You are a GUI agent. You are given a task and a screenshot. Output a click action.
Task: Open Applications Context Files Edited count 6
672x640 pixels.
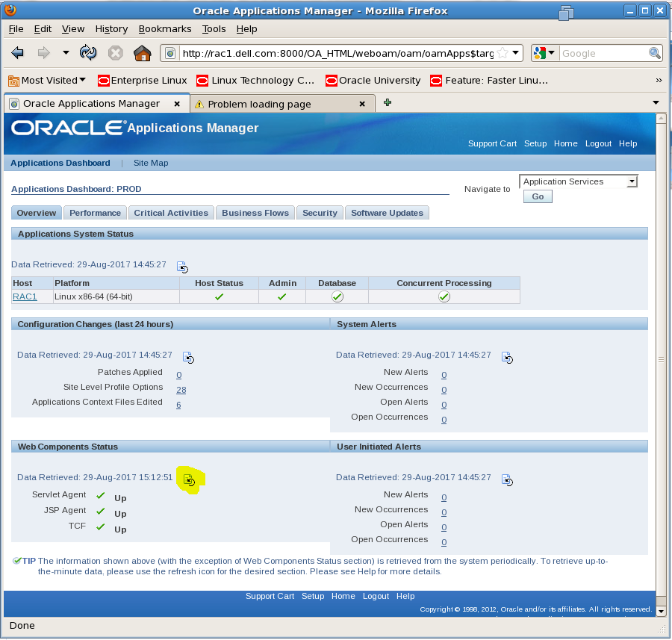[x=178, y=405]
